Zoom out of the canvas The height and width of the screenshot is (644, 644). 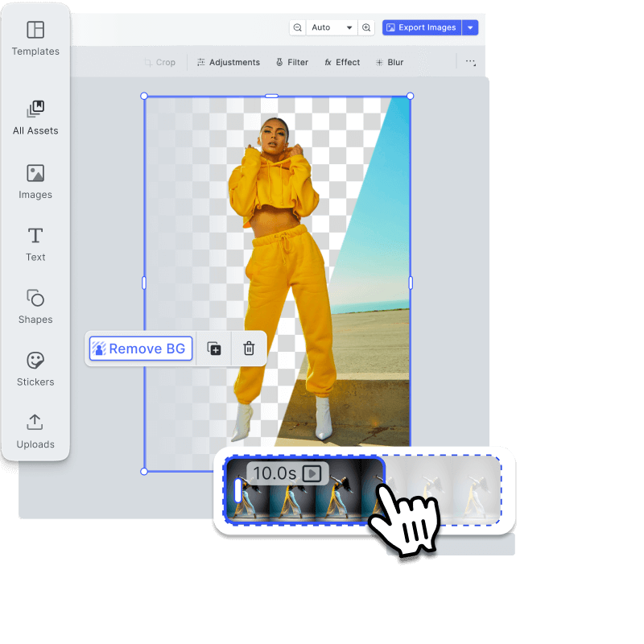tap(298, 27)
